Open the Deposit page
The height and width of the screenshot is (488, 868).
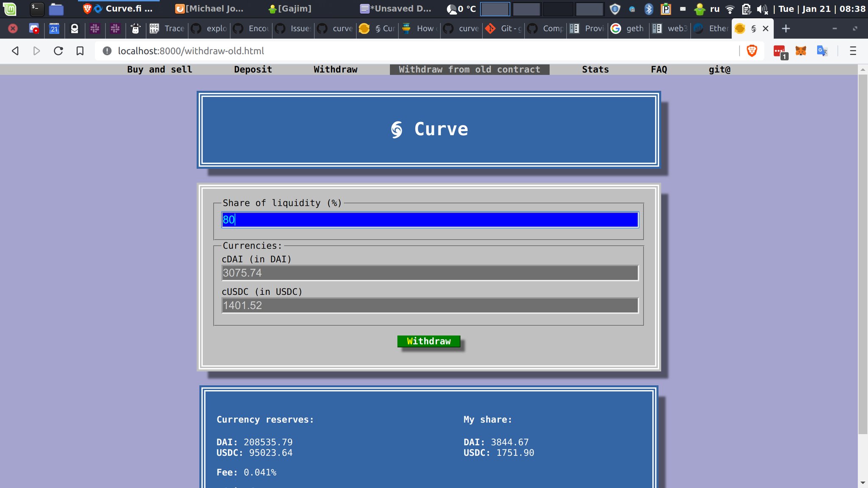tap(253, 69)
